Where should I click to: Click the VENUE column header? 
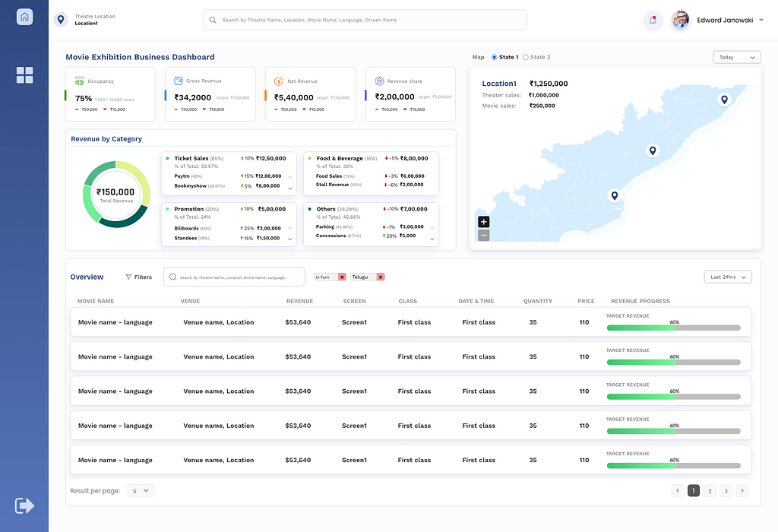190,301
